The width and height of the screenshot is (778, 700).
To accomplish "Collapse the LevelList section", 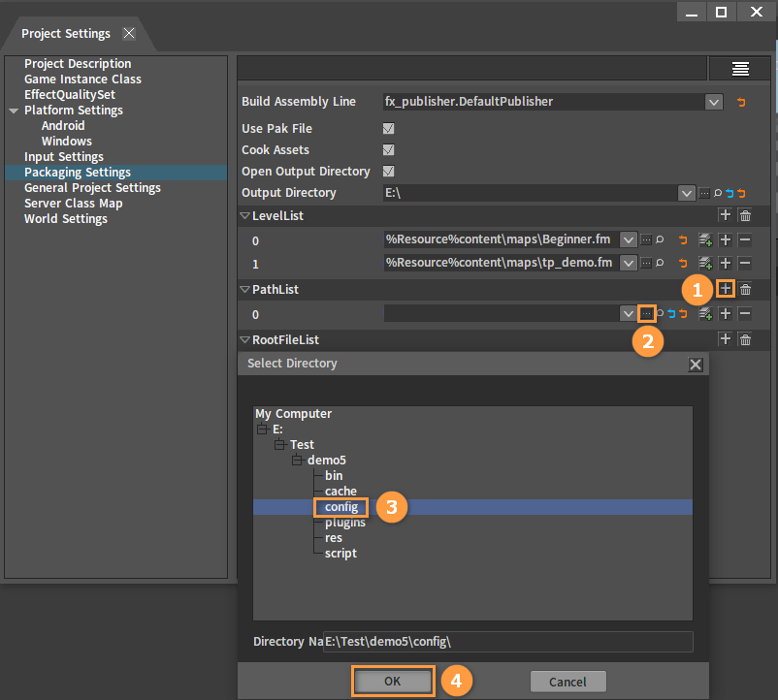I will (244, 215).
